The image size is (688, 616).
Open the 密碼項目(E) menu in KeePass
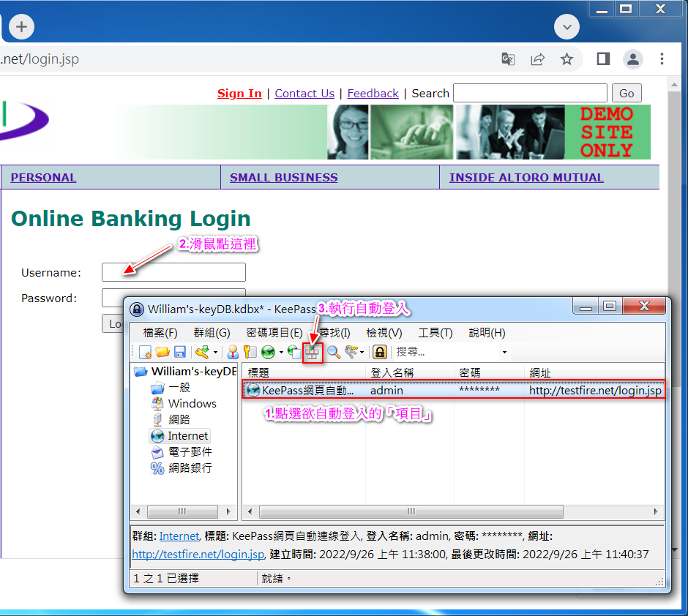(x=274, y=333)
